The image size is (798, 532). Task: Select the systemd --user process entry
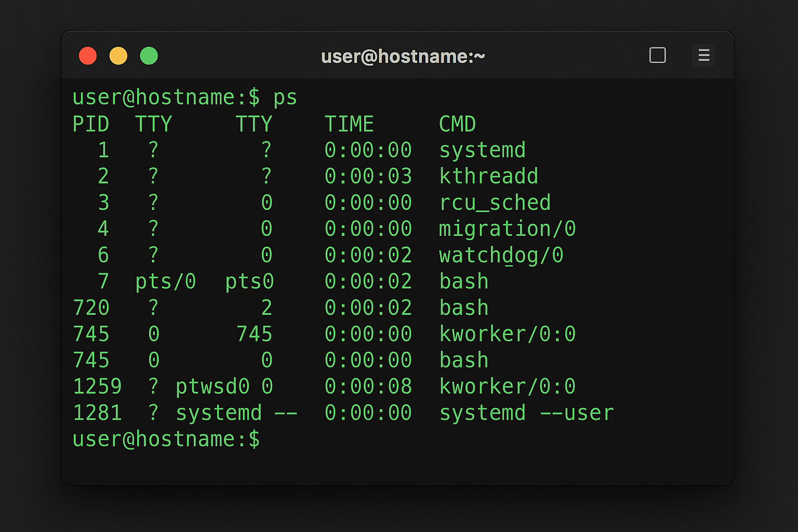(x=526, y=412)
